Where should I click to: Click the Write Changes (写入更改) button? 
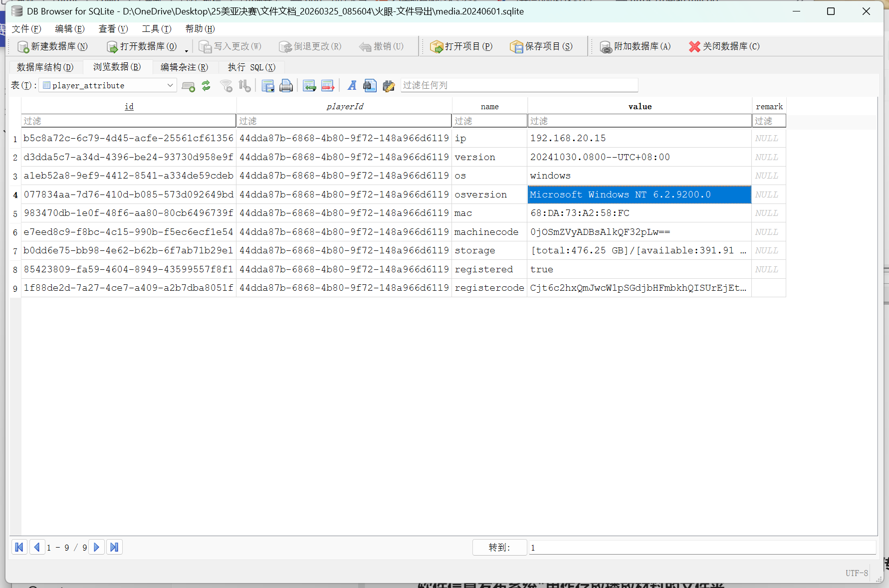230,46
